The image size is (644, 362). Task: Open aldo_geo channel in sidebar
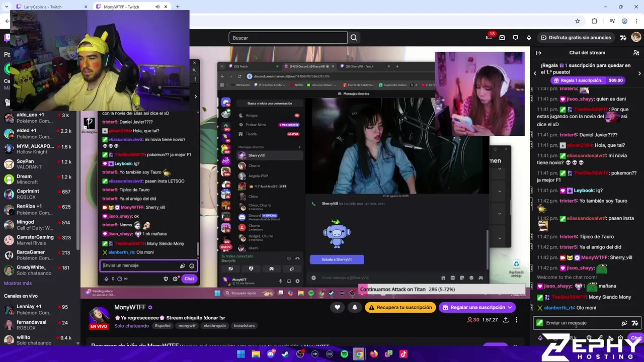pos(39,118)
